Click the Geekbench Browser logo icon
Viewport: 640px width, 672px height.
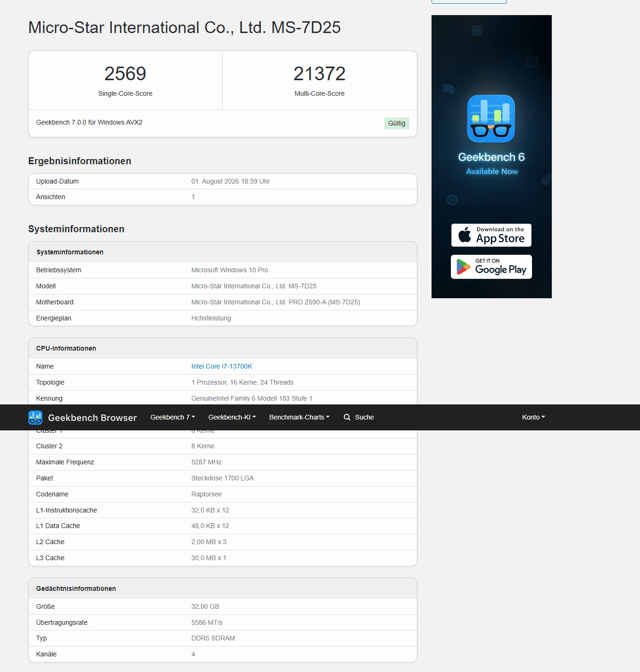point(35,418)
